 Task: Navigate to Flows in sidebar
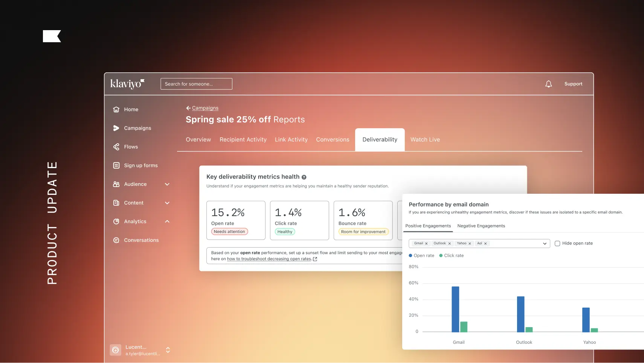pos(131,147)
